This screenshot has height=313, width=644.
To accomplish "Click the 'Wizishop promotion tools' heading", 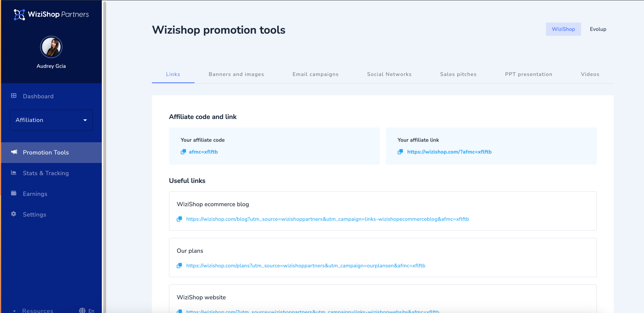I will tap(219, 30).
